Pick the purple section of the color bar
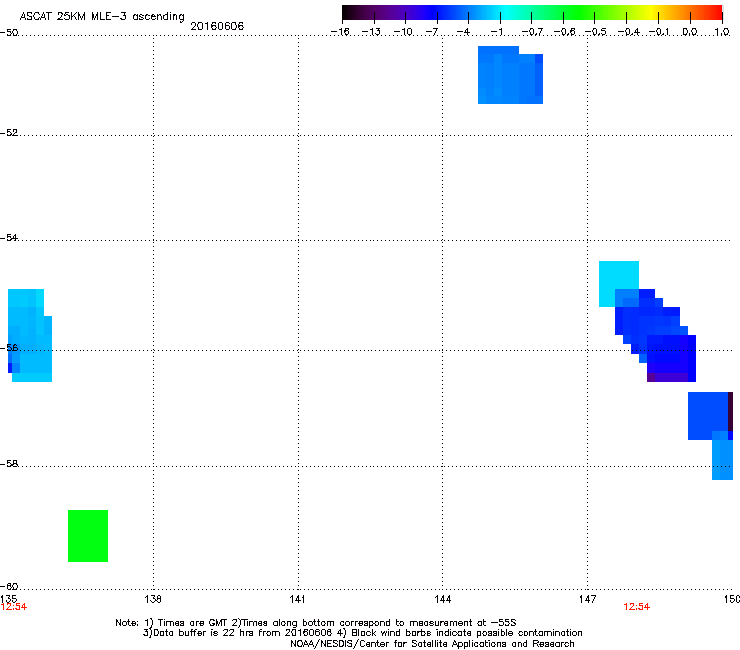This screenshot has height=650, width=740. [394, 12]
